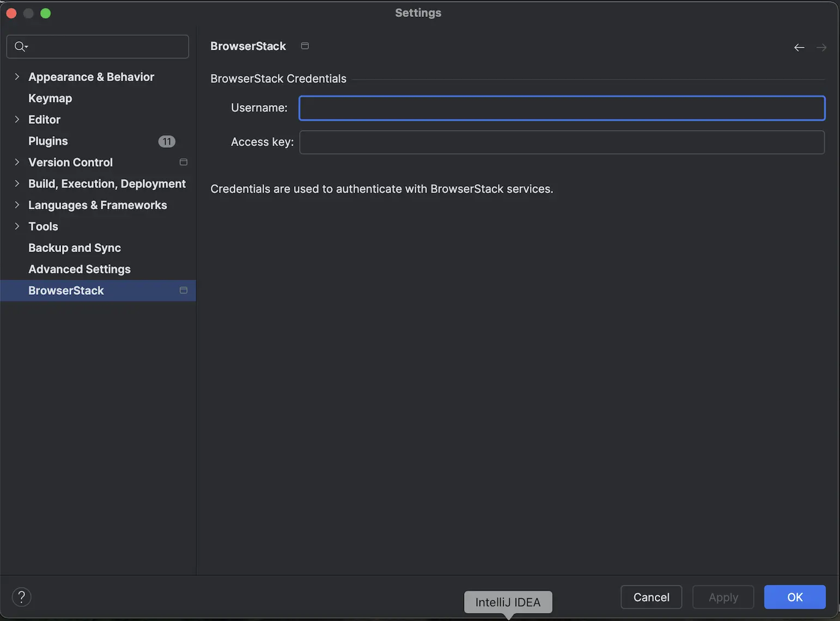This screenshot has width=840, height=621.
Task: Click the settings icon beside BrowserStack heading
Action: pos(305,46)
